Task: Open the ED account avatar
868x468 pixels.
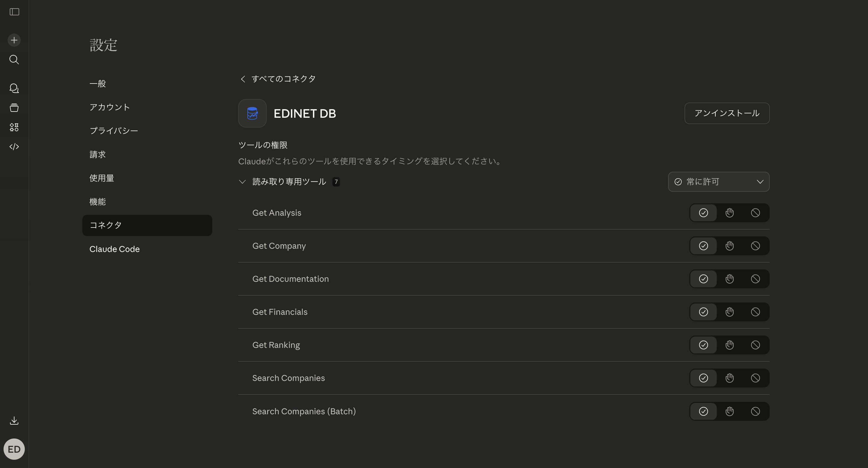Action: coord(14,449)
